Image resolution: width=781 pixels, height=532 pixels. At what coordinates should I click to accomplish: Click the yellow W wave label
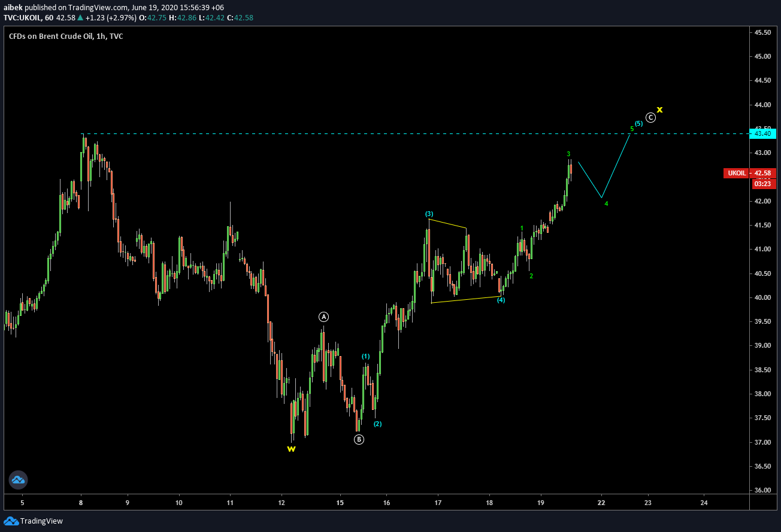[x=291, y=449]
